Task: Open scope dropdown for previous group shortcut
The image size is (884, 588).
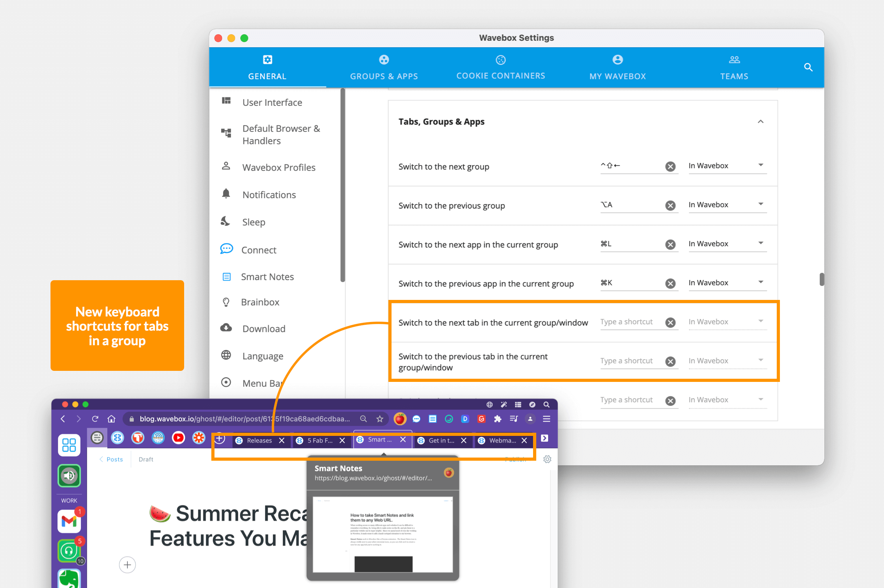Action: (727, 205)
